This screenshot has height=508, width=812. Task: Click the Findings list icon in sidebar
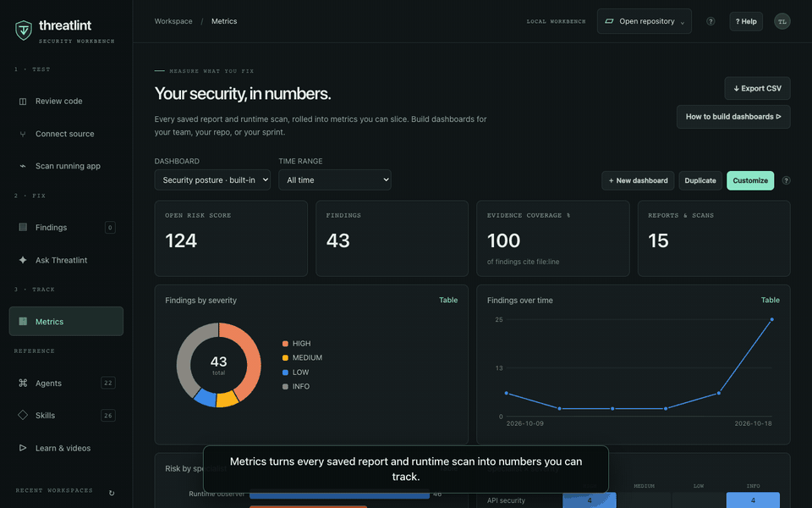pos(23,227)
